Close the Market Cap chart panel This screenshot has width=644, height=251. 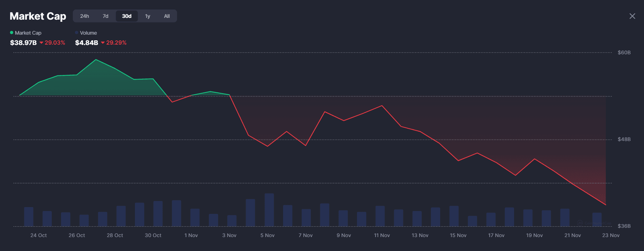[x=632, y=16]
